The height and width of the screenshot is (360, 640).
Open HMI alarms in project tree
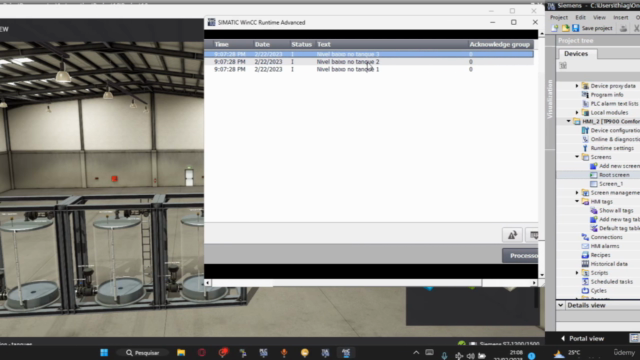coord(604,246)
